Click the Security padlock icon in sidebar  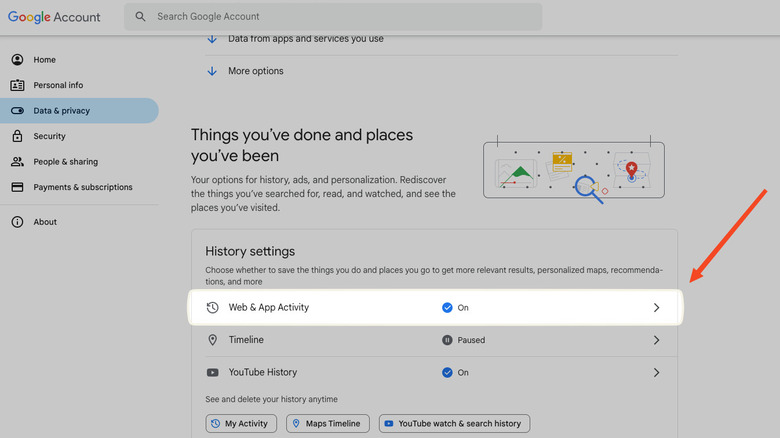tap(17, 136)
